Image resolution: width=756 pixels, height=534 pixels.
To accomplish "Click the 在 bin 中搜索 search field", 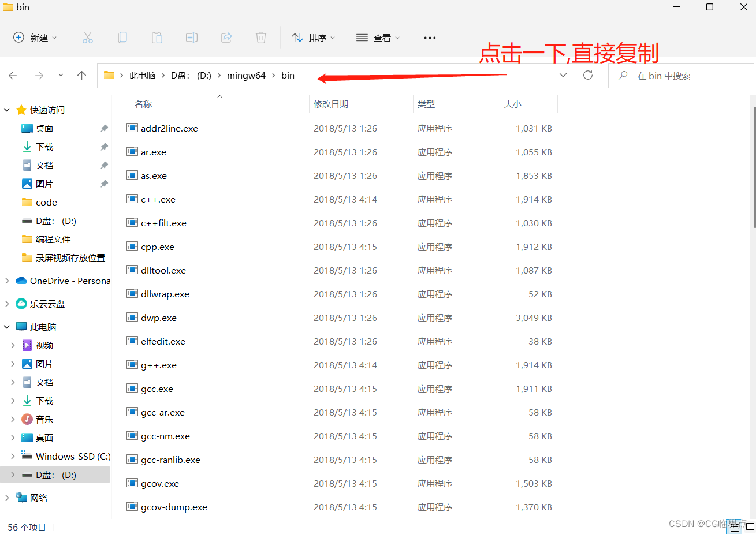I will (681, 76).
